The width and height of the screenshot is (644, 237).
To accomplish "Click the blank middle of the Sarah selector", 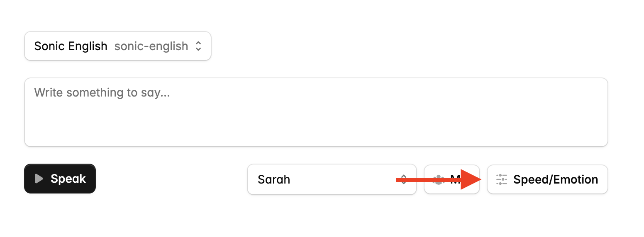I will point(340,179).
